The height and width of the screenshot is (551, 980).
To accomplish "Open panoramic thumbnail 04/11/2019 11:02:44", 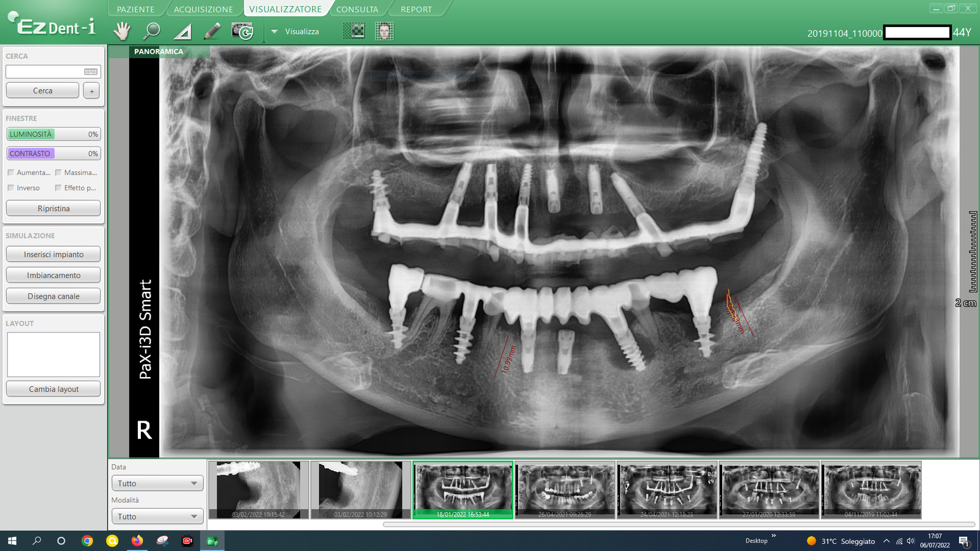I will tap(871, 490).
